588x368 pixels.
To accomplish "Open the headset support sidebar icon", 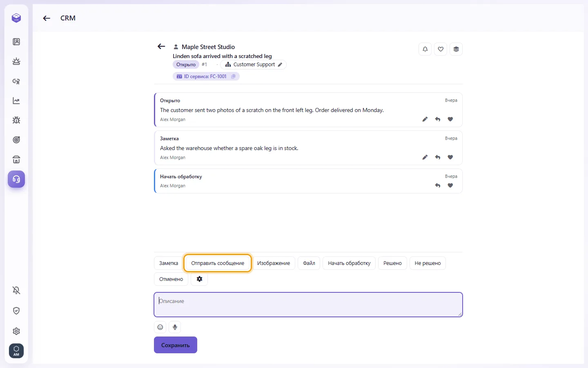I will point(16,179).
